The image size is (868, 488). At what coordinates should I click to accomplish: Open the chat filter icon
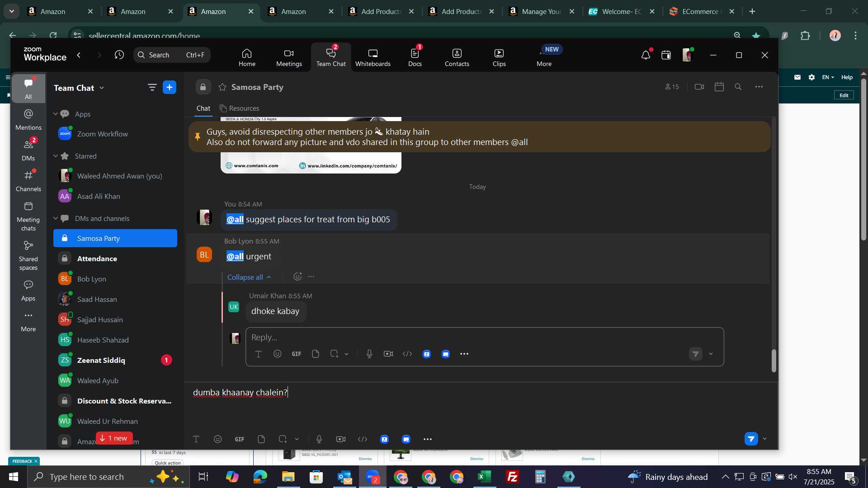point(152,88)
